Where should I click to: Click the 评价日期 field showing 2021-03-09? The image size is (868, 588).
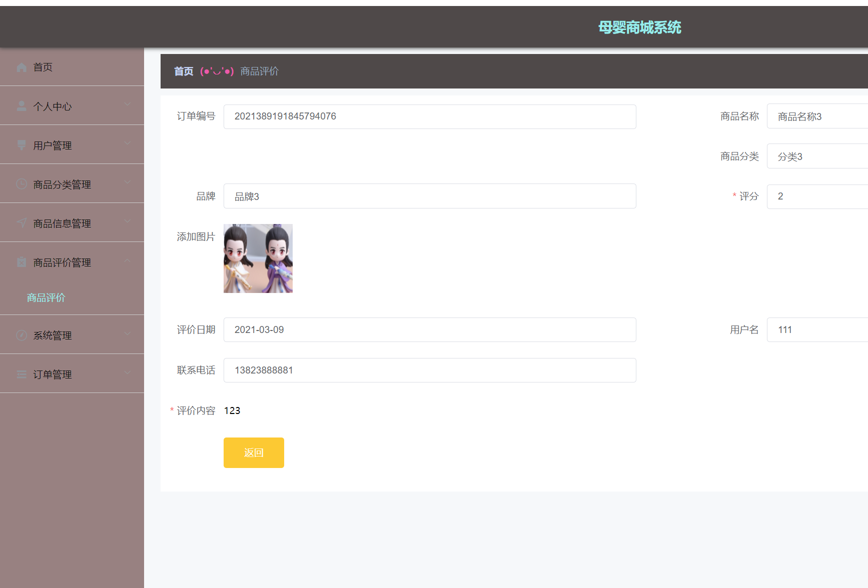(x=430, y=330)
